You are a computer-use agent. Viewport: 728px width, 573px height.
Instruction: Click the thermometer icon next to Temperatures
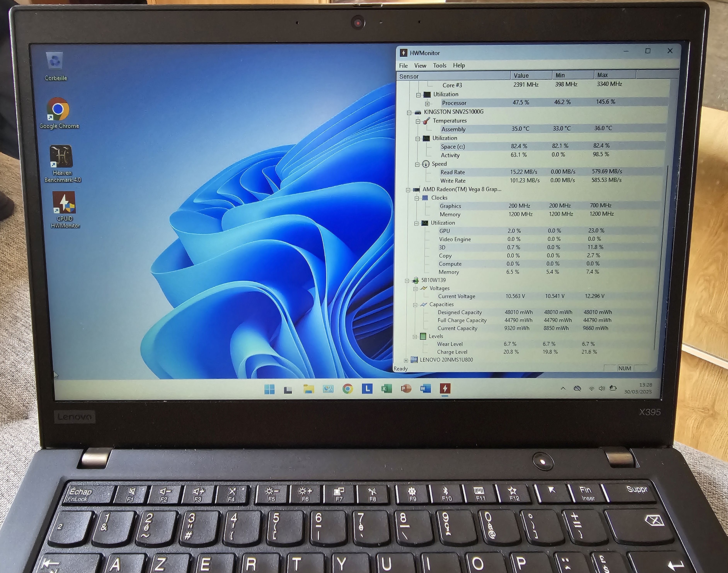426,121
